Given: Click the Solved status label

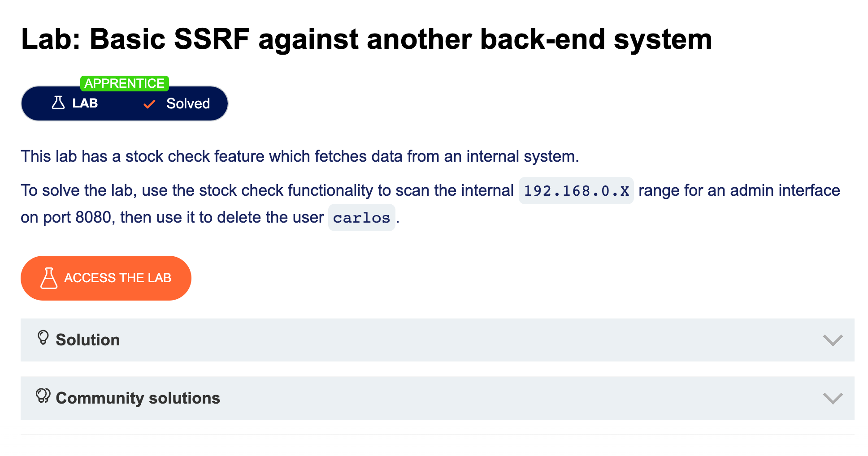Looking at the screenshot, I should click(x=188, y=103).
